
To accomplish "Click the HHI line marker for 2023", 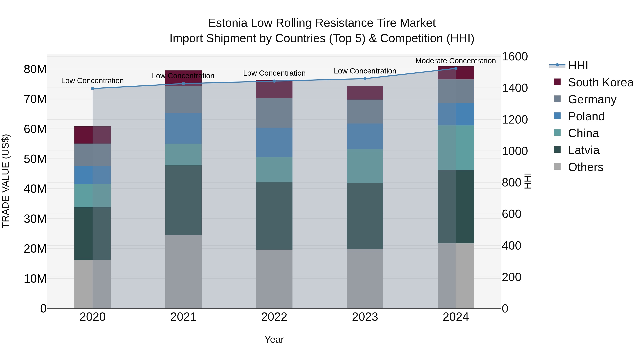I will [365, 79].
